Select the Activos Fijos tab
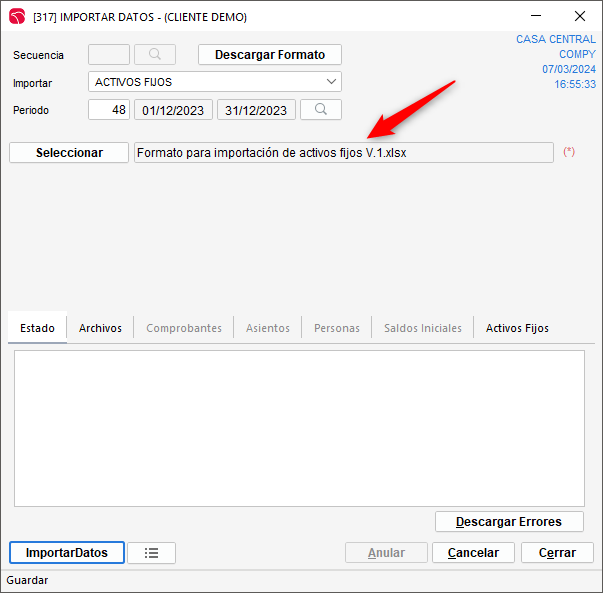Screen dimensions: 603x593 517,328
